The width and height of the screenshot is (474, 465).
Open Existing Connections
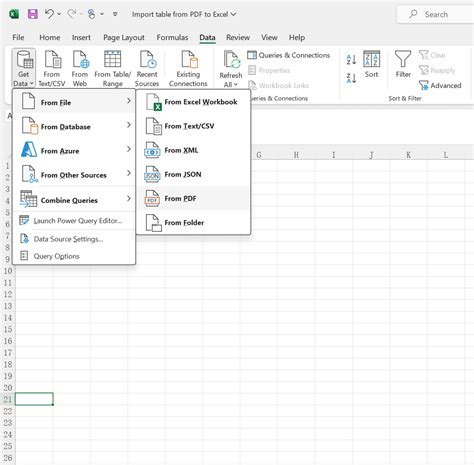point(188,68)
